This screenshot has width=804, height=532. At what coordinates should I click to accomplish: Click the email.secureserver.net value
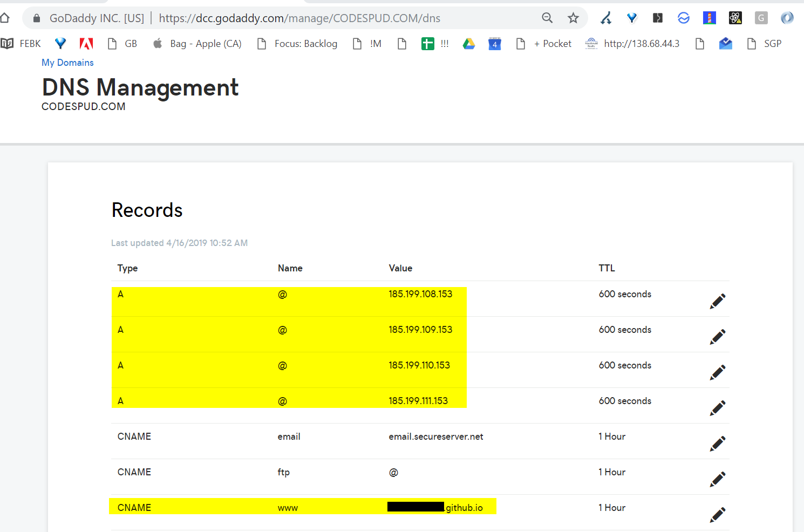coord(436,436)
